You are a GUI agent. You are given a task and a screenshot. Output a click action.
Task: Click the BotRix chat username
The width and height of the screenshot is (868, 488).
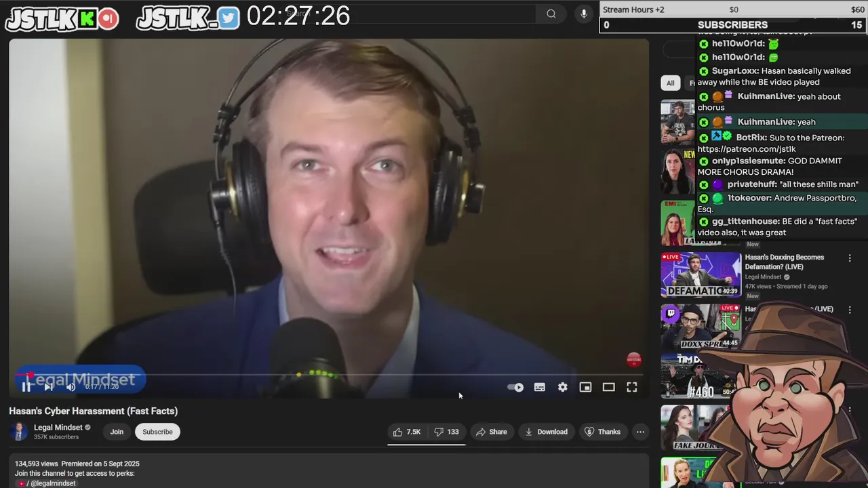pyautogui.click(x=751, y=138)
